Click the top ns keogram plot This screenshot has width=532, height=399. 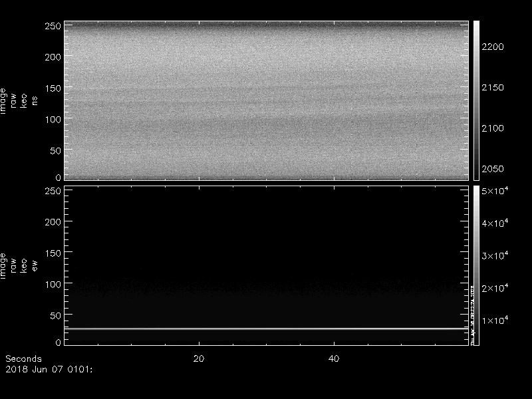pos(266,100)
